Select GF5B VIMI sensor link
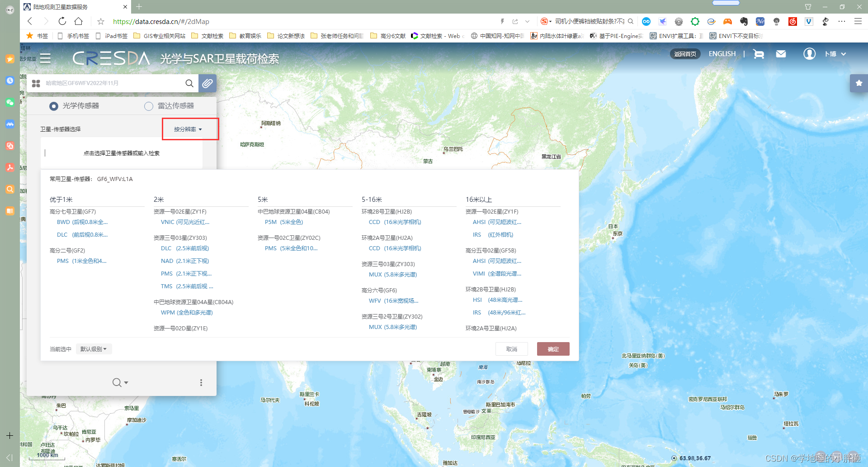 point(497,274)
